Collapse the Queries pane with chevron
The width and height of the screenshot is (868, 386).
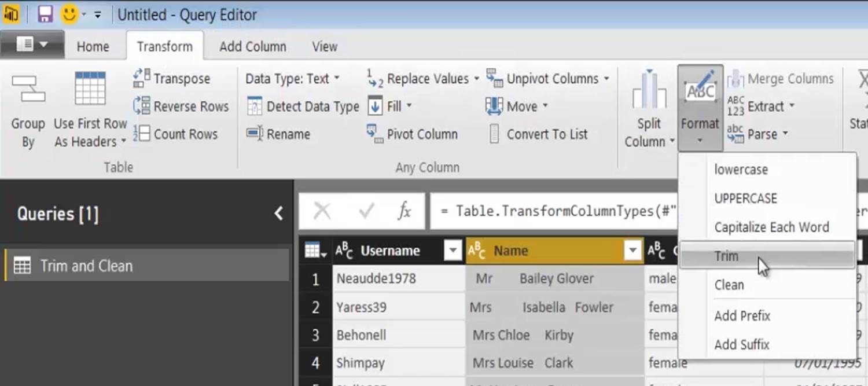click(279, 214)
